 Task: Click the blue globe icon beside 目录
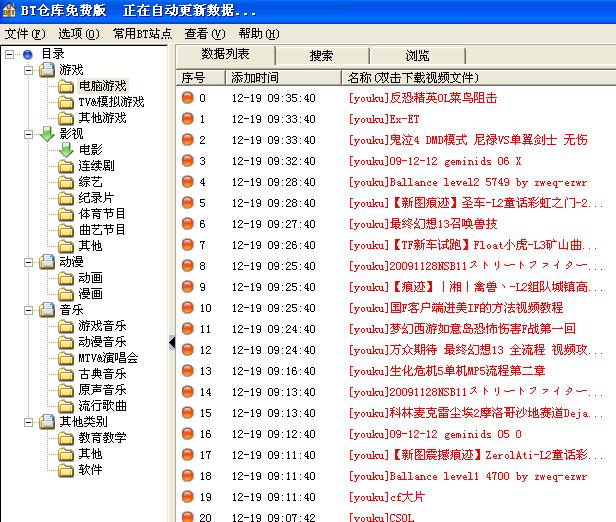point(28,54)
